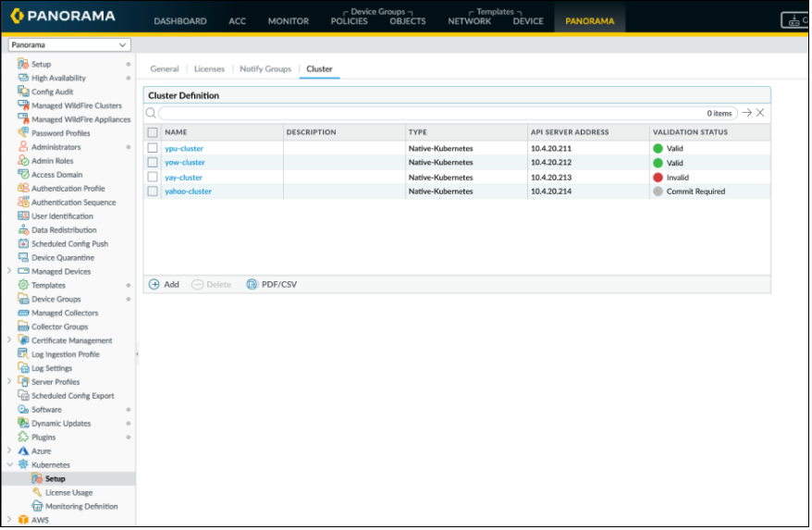Image resolution: width=812 pixels, height=530 pixels.
Task: Open the MONITOR top menu tab
Action: click(289, 21)
